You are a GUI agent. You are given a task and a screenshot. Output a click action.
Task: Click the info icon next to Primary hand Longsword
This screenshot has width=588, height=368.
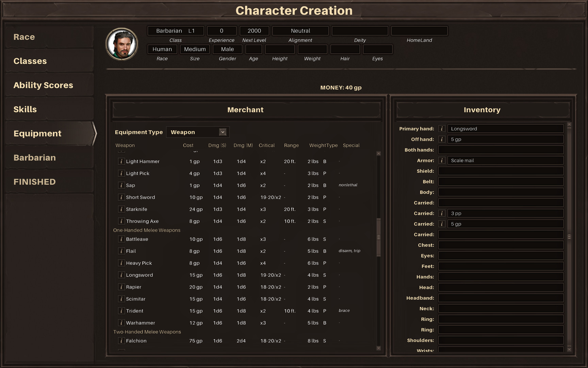click(442, 128)
